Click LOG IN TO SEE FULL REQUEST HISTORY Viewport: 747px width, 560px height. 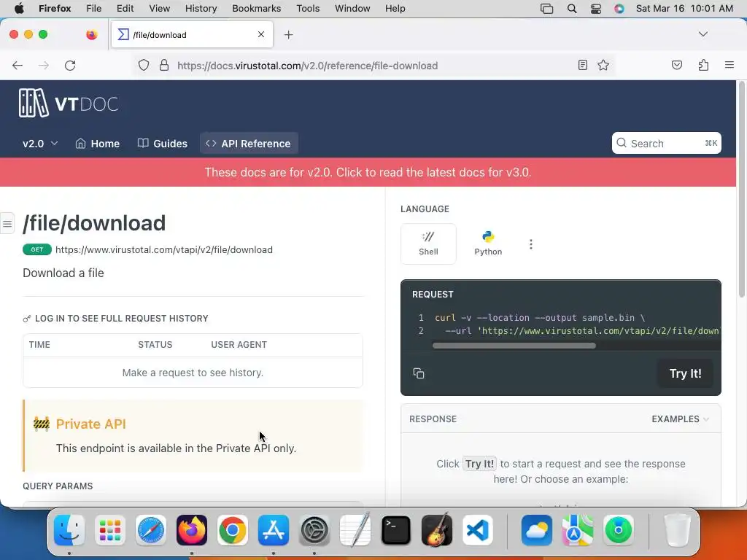point(116,318)
